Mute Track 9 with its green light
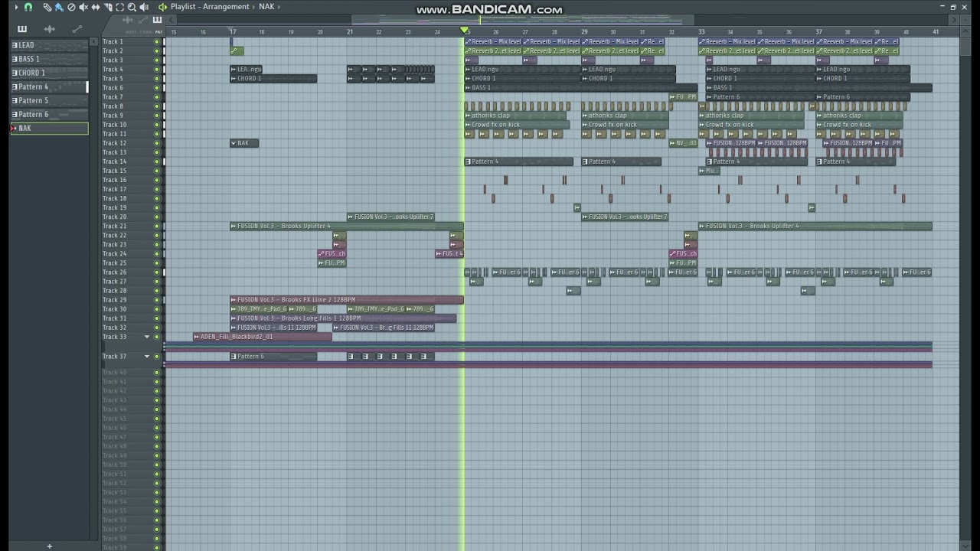Screen dimensions: 980x551 pos(157,116)
